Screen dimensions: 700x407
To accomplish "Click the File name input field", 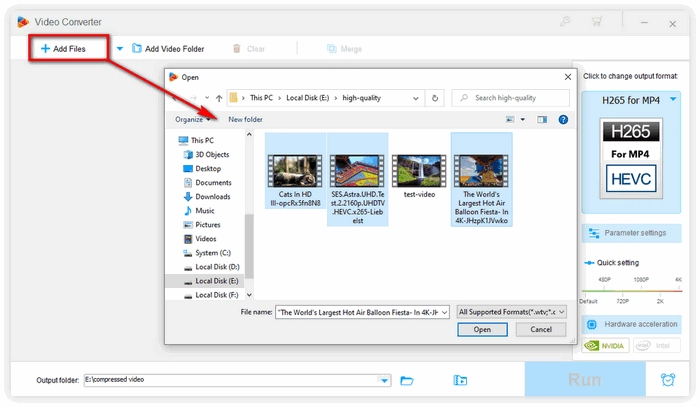I will tap(362, 312).
